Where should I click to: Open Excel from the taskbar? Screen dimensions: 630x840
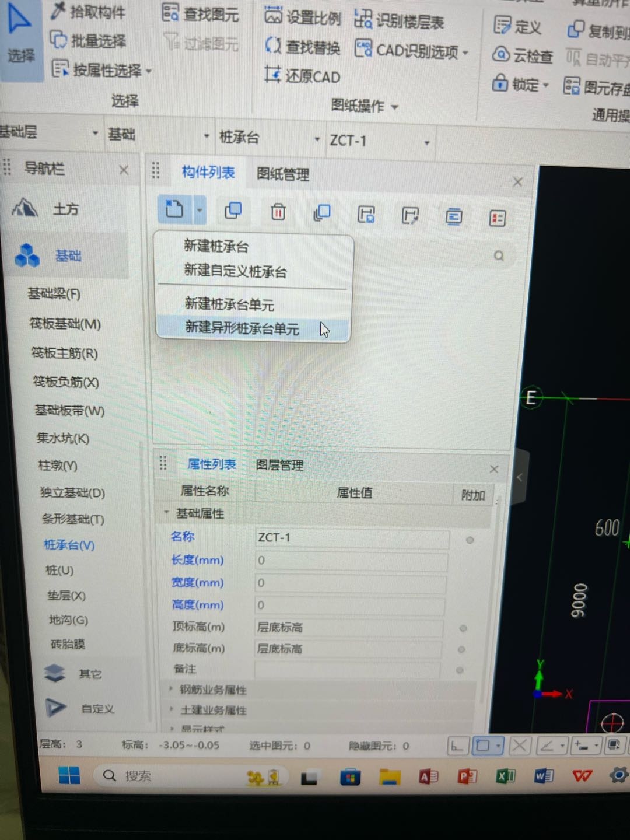coord(505,776)
